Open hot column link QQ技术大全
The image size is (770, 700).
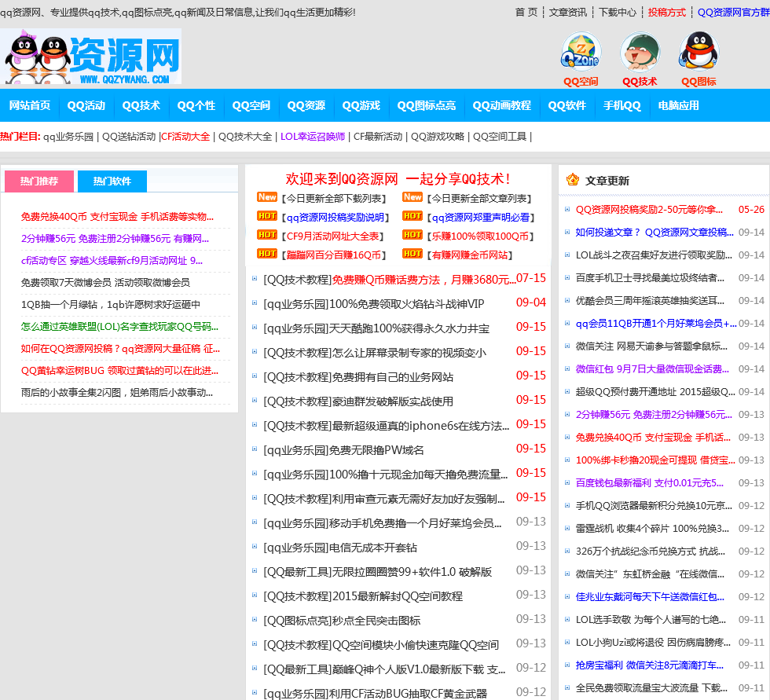(245, 137)
